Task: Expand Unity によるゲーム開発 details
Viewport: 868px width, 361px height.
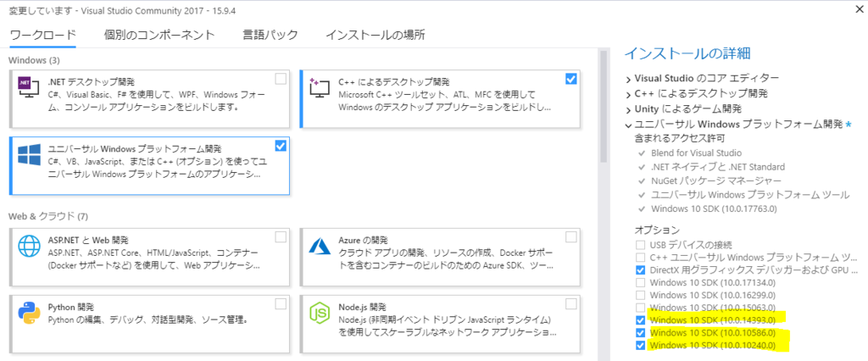Action: coord(629,108)
